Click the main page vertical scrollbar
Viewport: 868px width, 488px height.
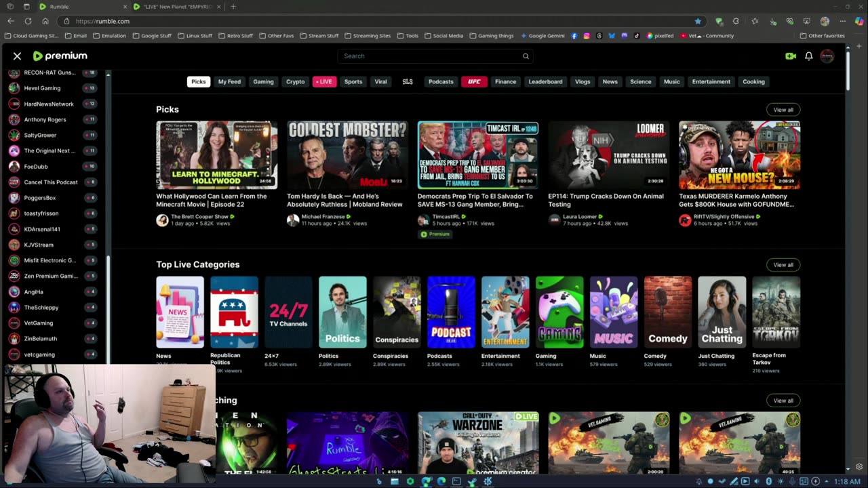coord(848,71)
